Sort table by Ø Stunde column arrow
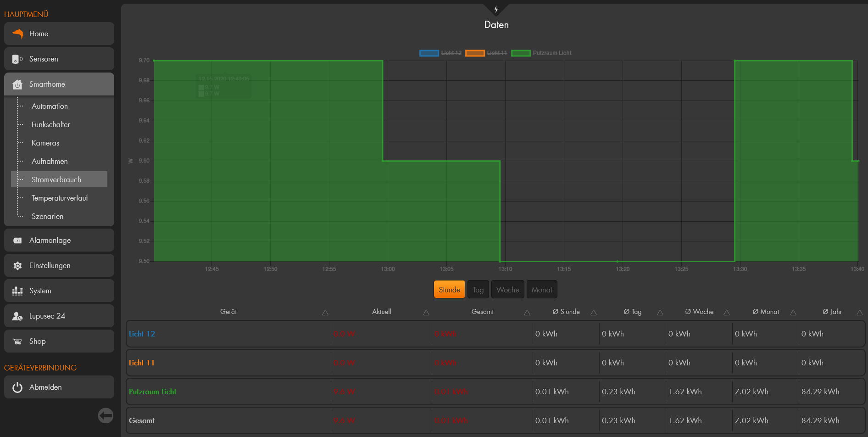This screenshot has height=437, width=868. pos(594,313)
